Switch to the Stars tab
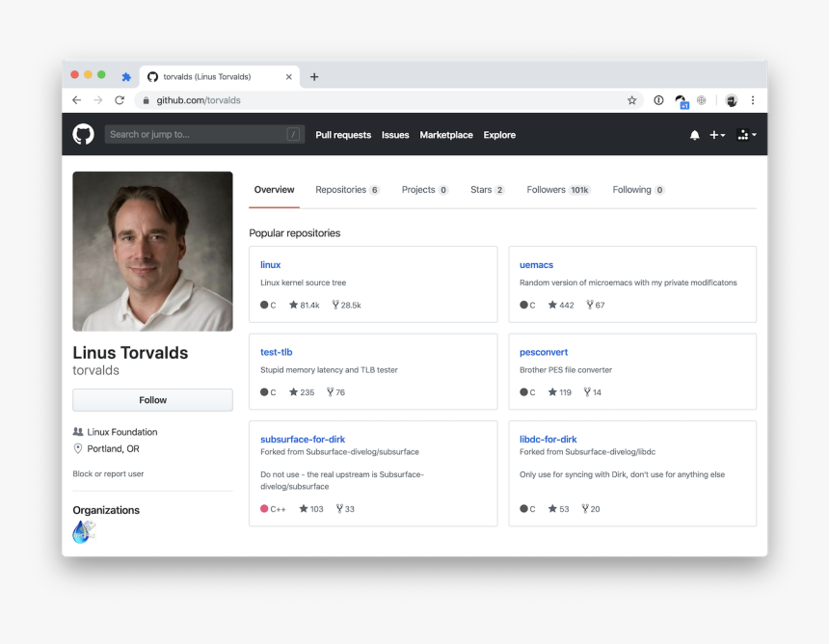This screenshot has width=829, height=644. click(x=488, y=190)
